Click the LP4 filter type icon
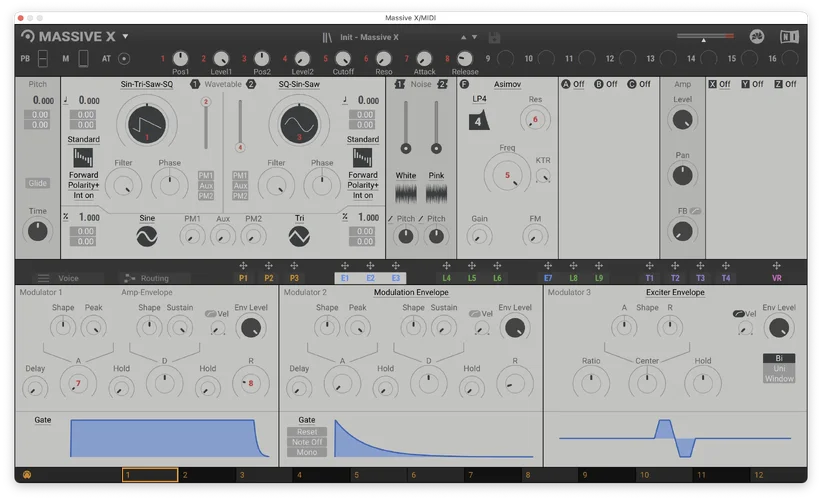 (479, 121)
